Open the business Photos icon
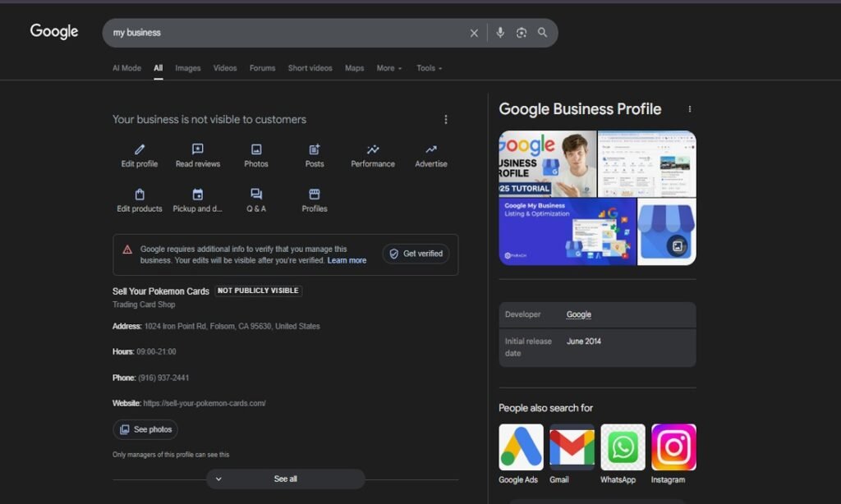The width and height of the screenshot is (841, 504). tap(256, 149)
